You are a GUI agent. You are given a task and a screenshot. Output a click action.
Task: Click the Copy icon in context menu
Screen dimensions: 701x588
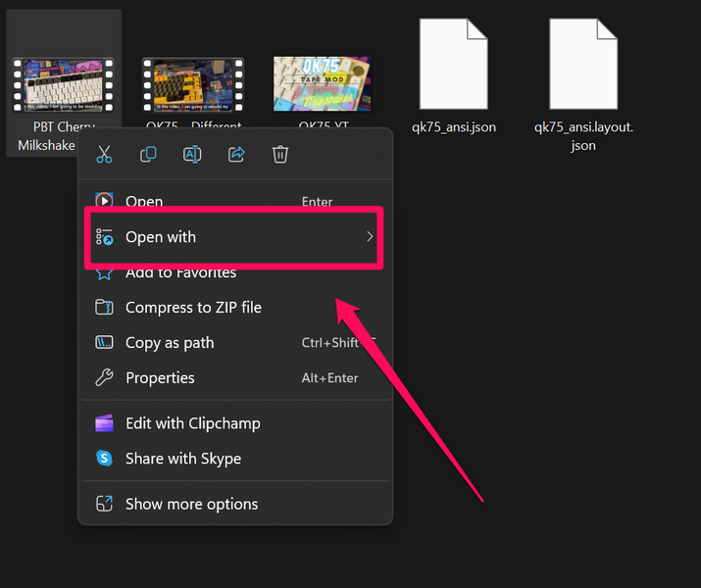[148, 155]
